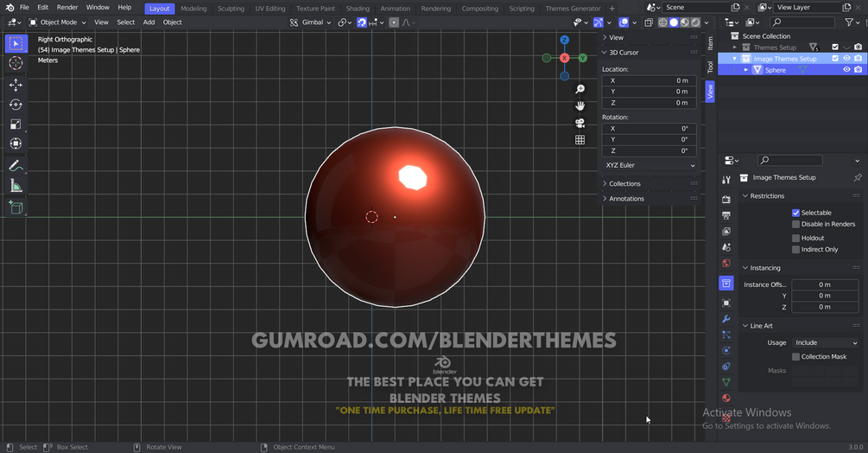Enable the Collection Mask checkbox

(795, 357)
